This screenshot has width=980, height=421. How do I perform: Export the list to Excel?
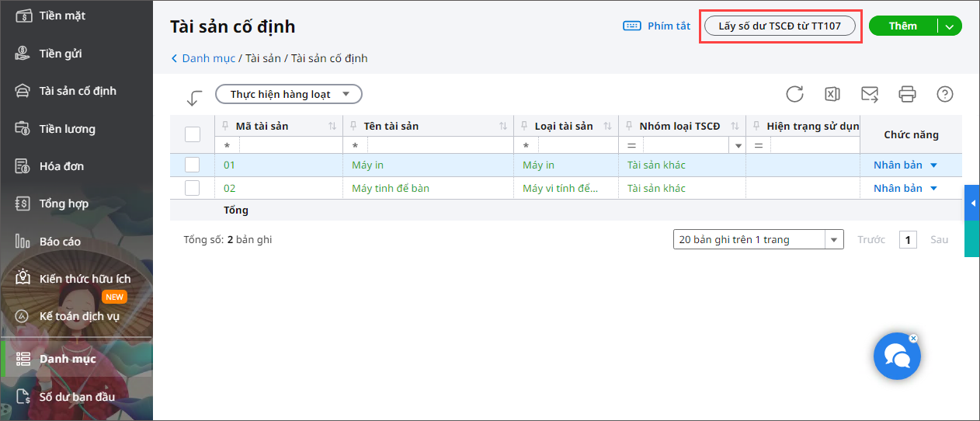pyautogui.click(x=832, y=94)
